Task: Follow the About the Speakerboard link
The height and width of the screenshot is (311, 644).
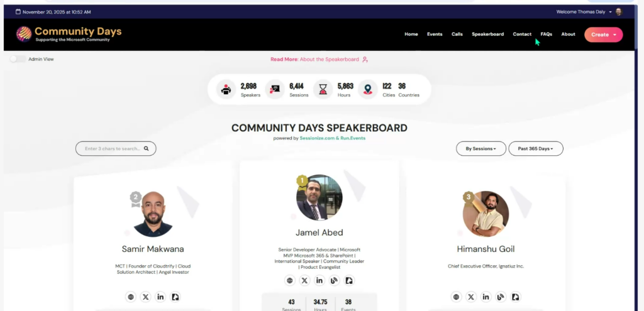Action: point(329,60)
